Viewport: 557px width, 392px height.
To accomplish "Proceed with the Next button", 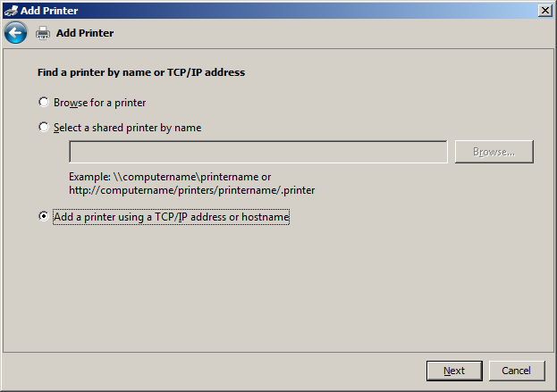I will click(x=454, y=371).
